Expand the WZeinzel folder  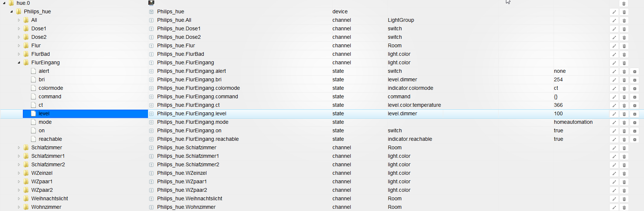pyautogui.click(x=19, y=173)
